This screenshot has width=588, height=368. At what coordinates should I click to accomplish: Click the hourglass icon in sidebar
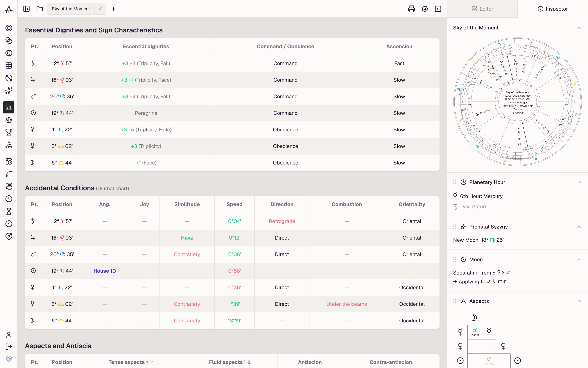point(9,211)
